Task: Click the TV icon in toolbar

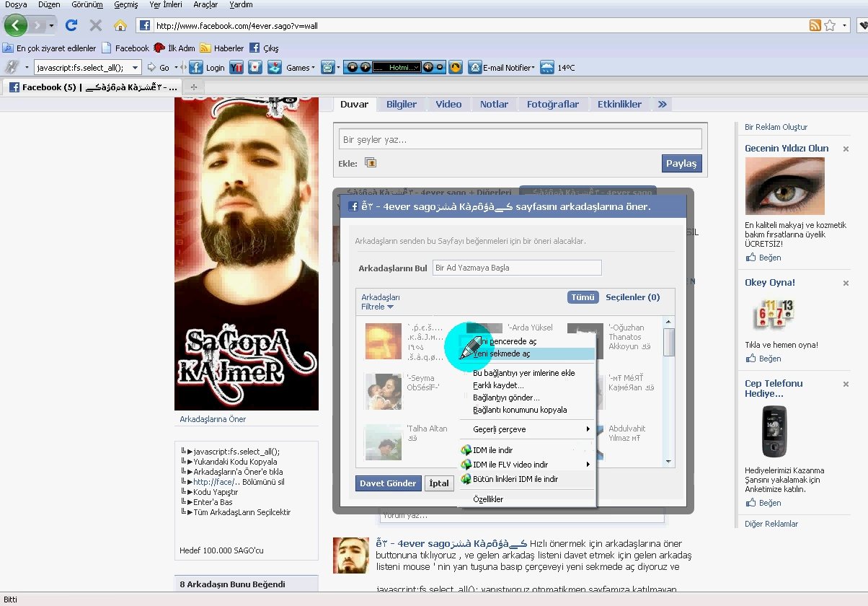Action: click(328, 67)
